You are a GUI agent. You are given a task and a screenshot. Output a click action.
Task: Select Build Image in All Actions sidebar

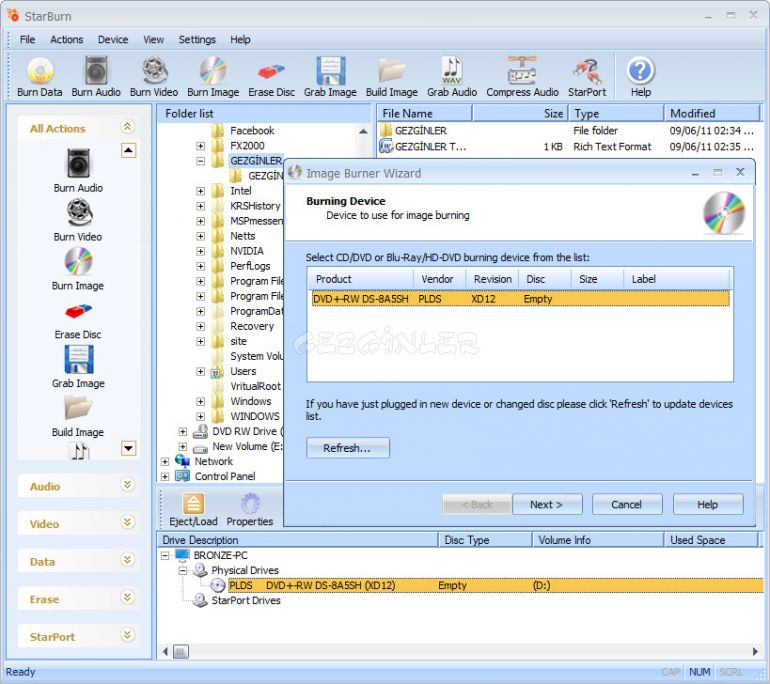pos(78,415)
